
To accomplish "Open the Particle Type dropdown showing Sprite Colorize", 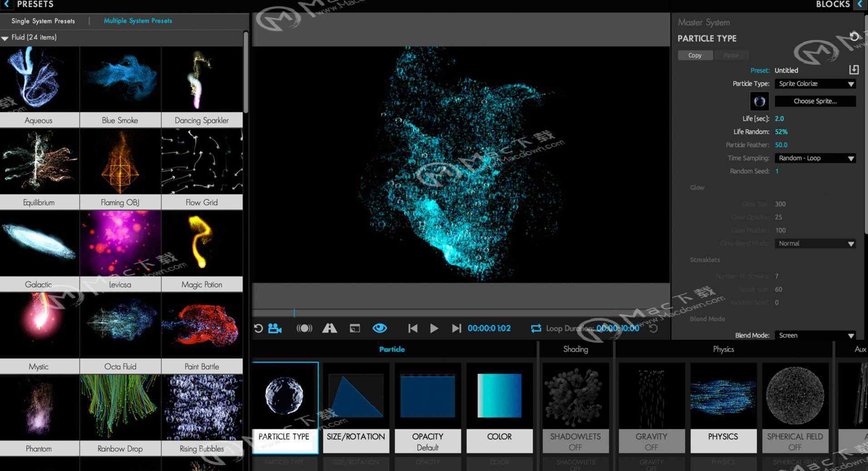I will 815,84.
